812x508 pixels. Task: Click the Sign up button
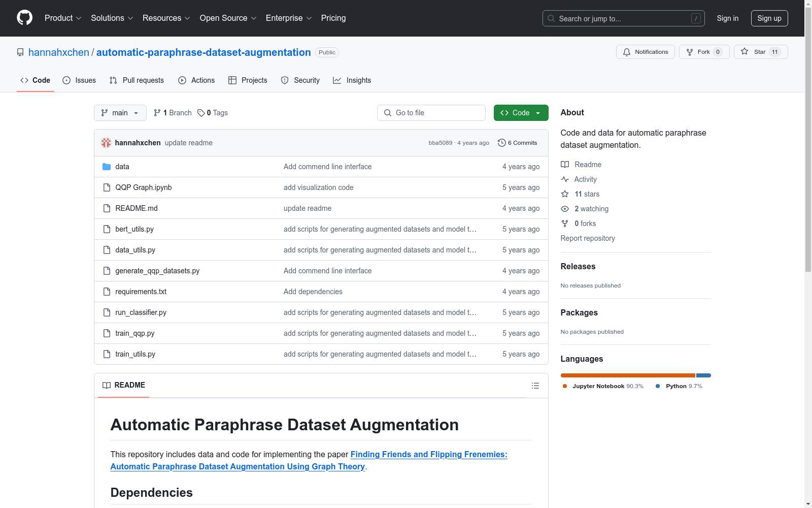769,18
